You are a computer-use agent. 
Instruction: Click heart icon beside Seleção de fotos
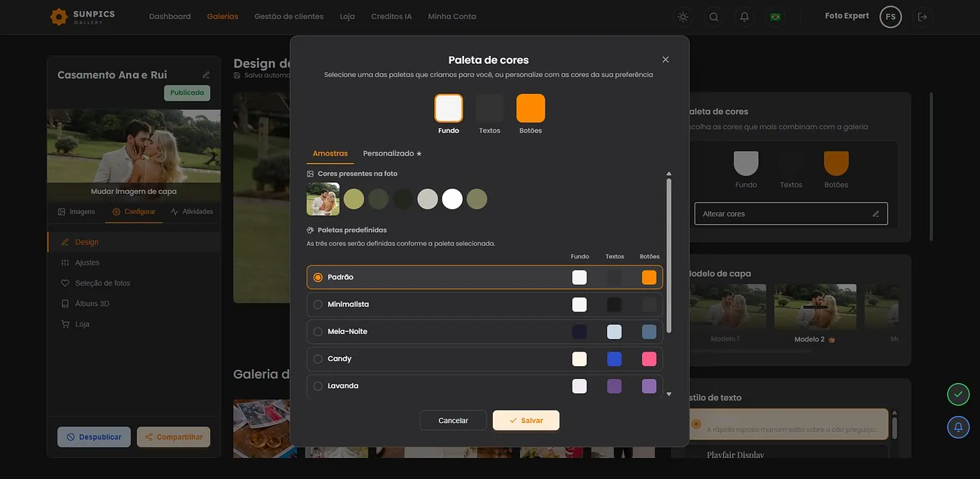click(x=65, y=283)
